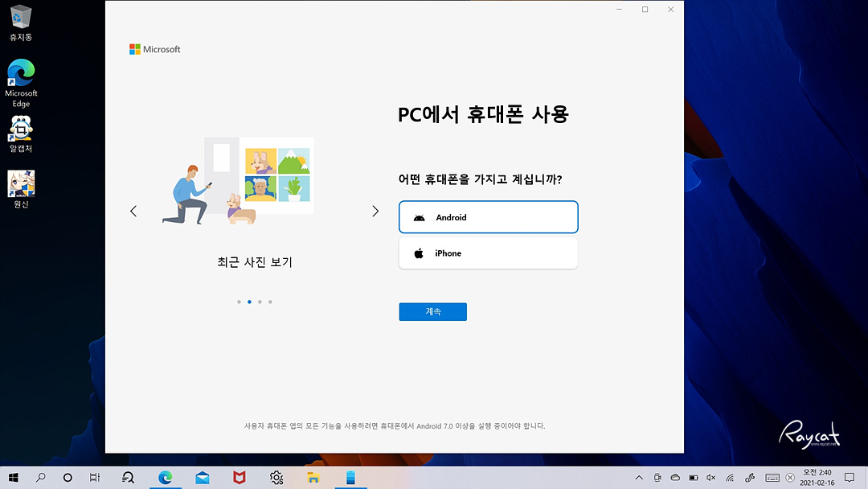The width and height of the screenshot is (868, 489).
Task: Click the pen workspace tray icon
Action: click(x=750, y=478)
